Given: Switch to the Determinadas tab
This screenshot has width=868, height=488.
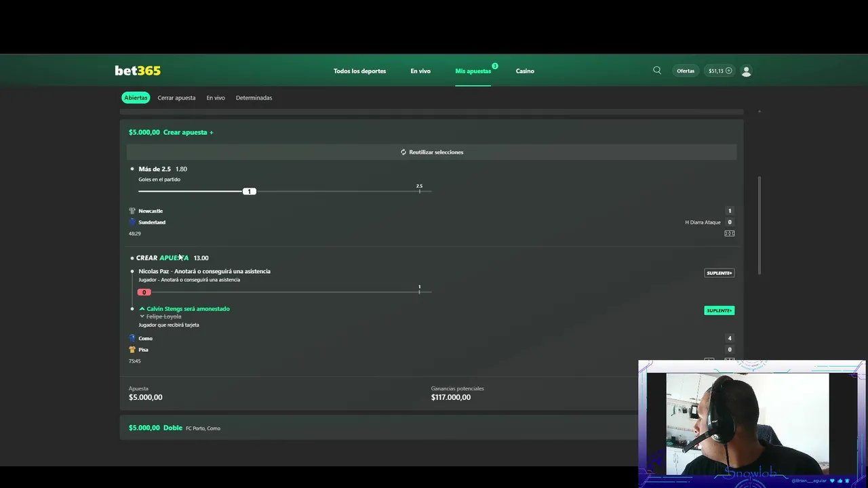Looking at the screenshot, I should coord(254,98).
